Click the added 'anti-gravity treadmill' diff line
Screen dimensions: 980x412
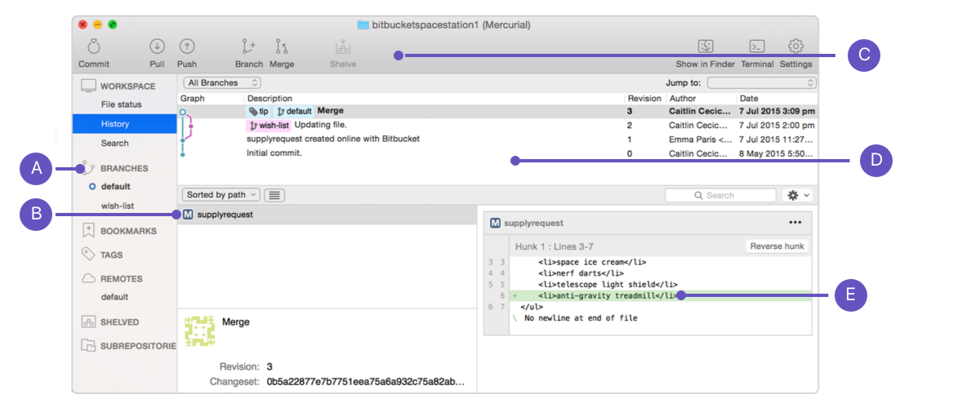661,295
